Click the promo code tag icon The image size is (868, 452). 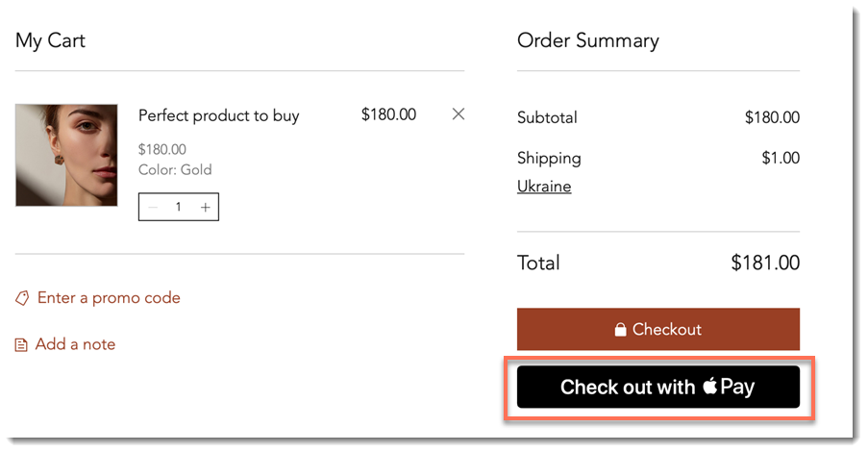22,298
